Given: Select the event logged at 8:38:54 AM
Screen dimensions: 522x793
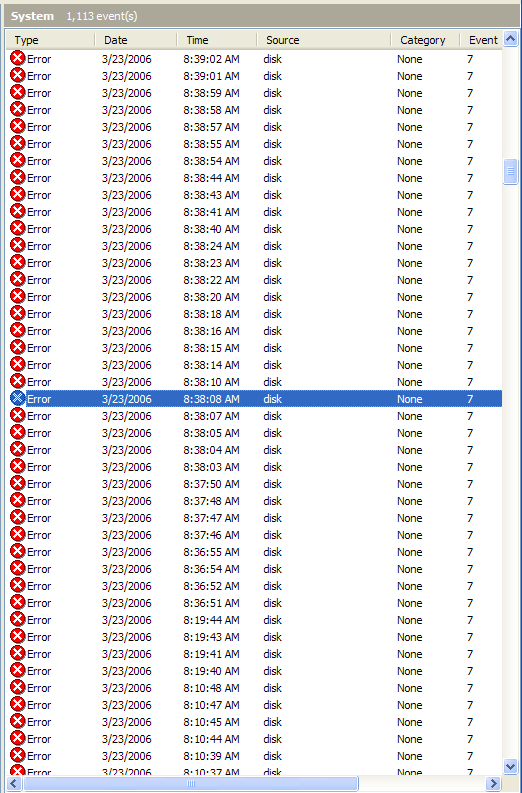Looking at the screenshot, I should (x=254, y=161).
